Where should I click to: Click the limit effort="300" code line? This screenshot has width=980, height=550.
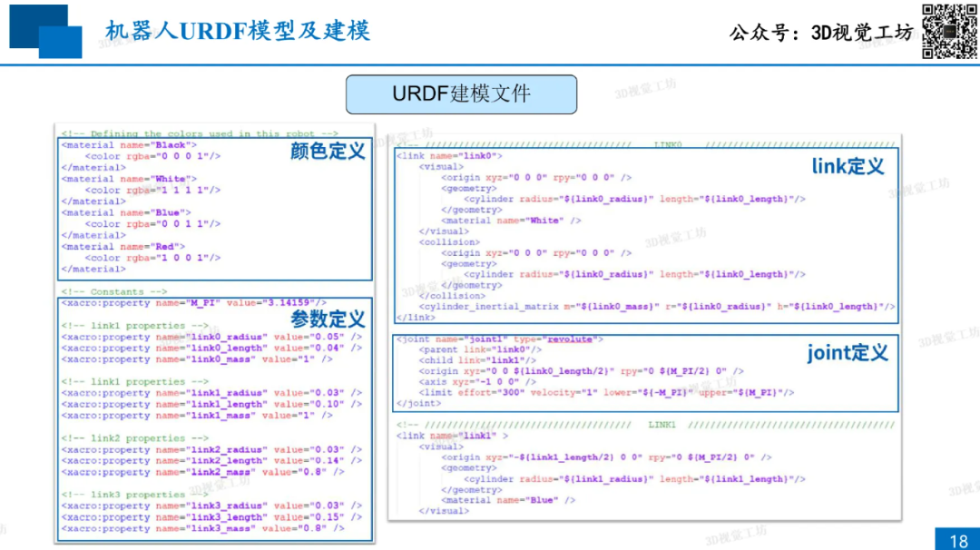pos(606,393)
